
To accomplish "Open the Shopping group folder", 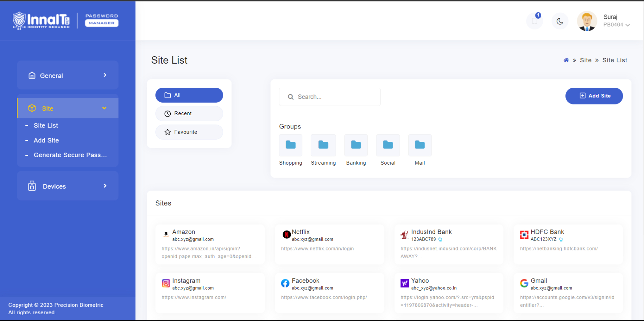I will click(x=291, y=145).
